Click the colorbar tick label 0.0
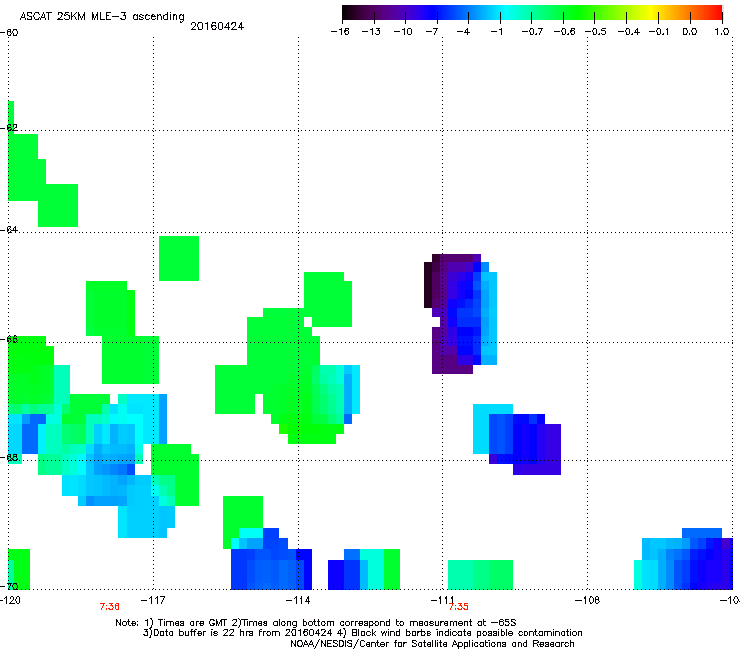740x650 pixels. coord(690,32)
